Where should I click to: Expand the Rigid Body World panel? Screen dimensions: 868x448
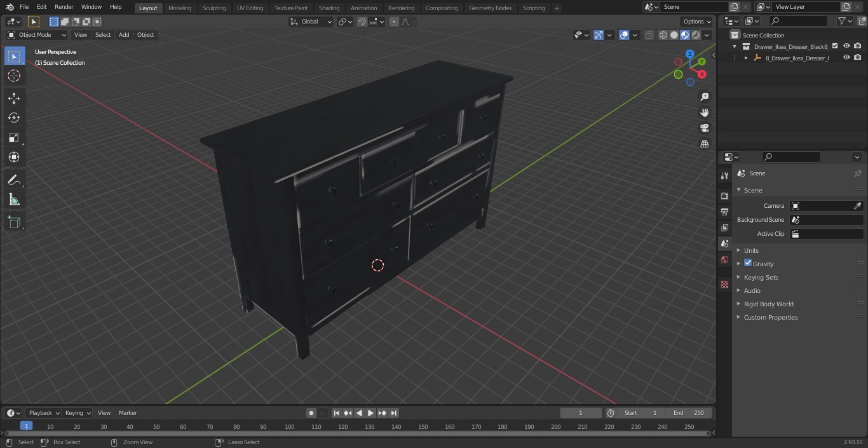click(768, 304)
